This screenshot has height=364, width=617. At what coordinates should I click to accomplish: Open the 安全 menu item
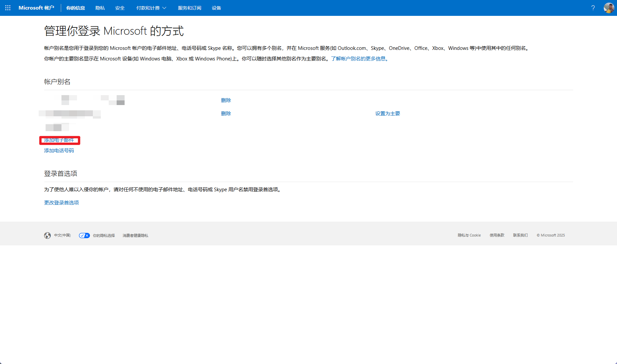click(120, 8)
